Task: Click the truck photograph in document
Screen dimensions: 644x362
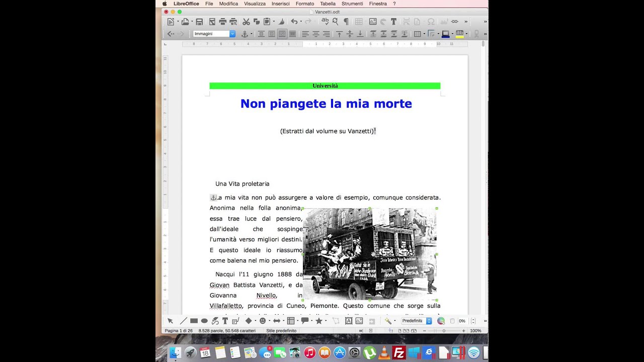Action: click(x=370, y=254)
